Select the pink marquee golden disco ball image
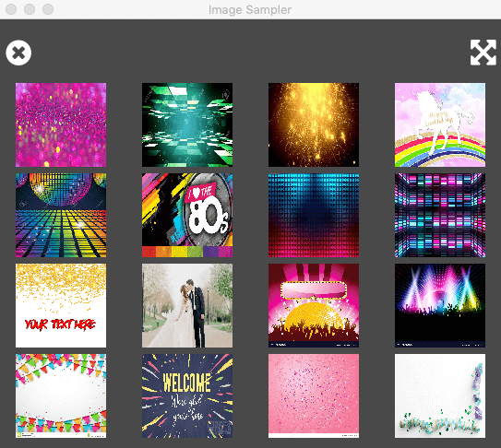The width and height of the screenshot is (501, 448). (x=314, y=306)
